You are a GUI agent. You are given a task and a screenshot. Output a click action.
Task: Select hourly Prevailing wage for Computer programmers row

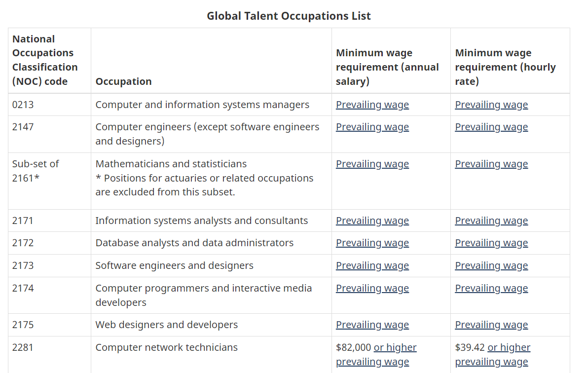click(491, 288)
